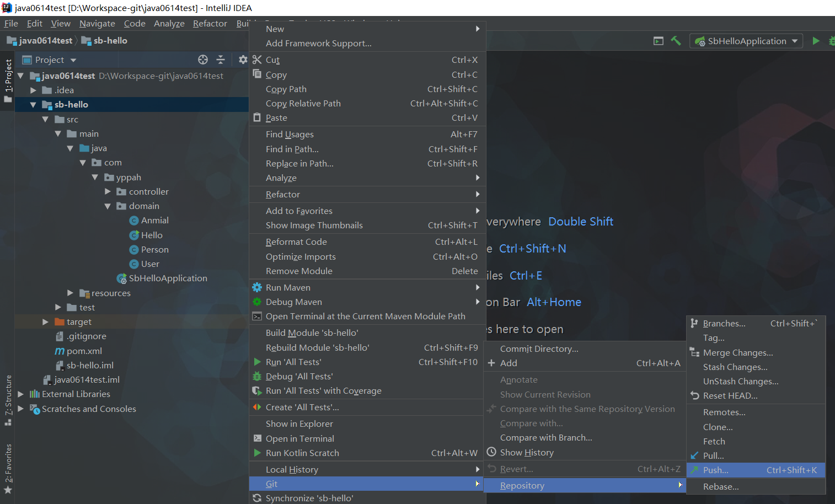This screenshot has width=835, height=504.
Task: Click the collapse all icon in Project panel
Action: click(x=221, y=60)
